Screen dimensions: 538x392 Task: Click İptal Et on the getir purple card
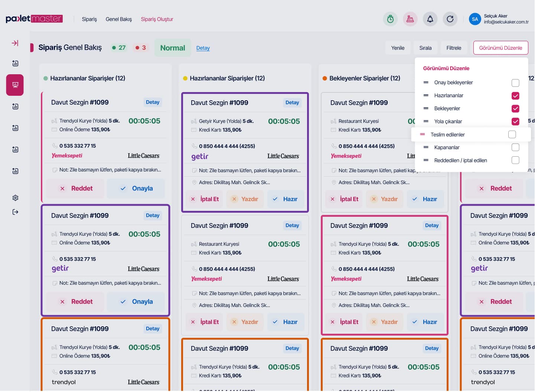coord(205,199)
